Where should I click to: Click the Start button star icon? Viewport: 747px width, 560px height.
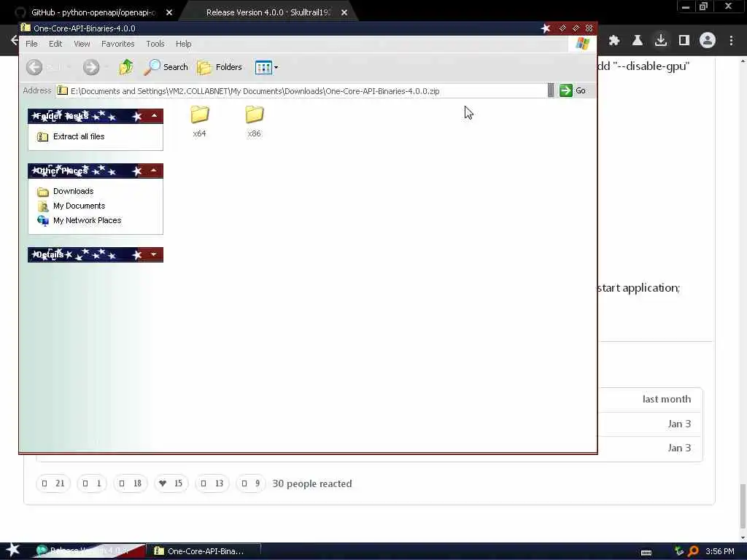pyautogui.click(x=13, y=550)
